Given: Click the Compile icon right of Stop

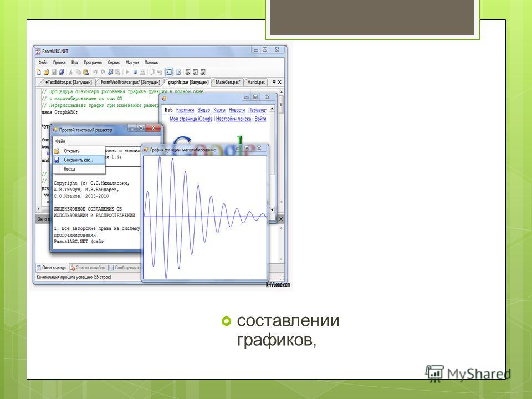Looking at the screenshot, I should tap(142, 72).
